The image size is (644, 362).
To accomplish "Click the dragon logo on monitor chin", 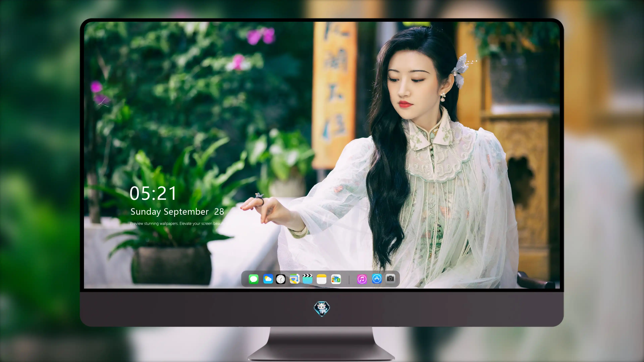I will tap(322, 309).
